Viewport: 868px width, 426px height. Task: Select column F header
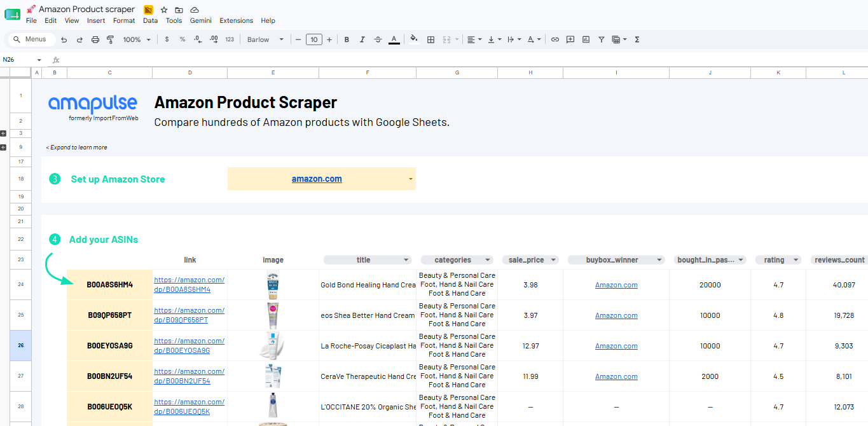point(368,72)
